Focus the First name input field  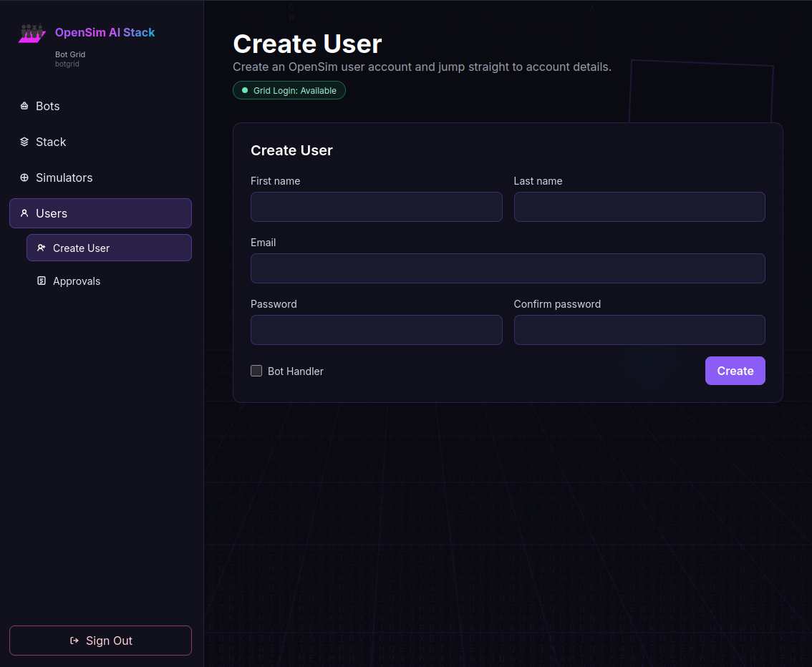click(x=377, y=207)
